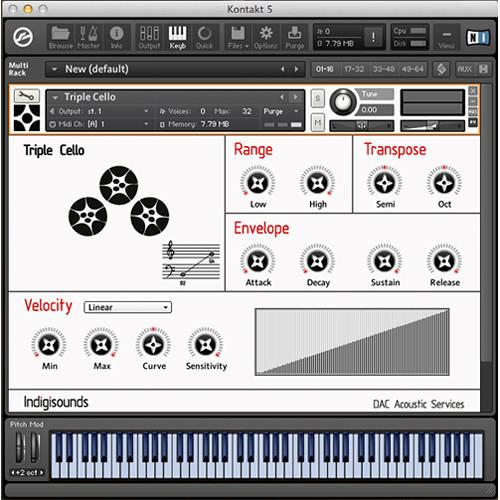Click the Envelope Attack knob
The image size is (500, 500).
click(x=258, y=261)
